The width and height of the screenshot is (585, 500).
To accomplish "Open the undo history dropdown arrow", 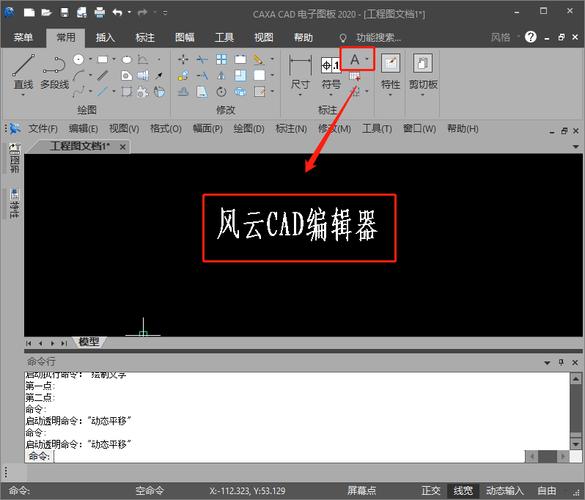I will click(129, 12).
